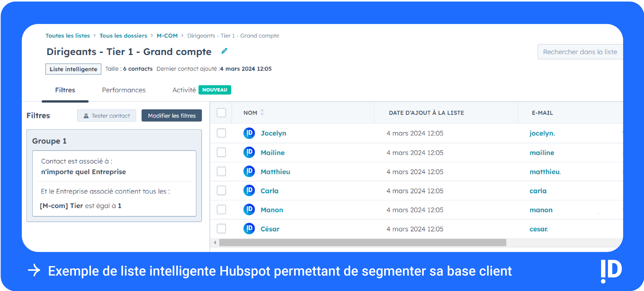This screenshot has height=291, width=644.
Task: Check the Manon row checkbox
Action: pos(221,210)
